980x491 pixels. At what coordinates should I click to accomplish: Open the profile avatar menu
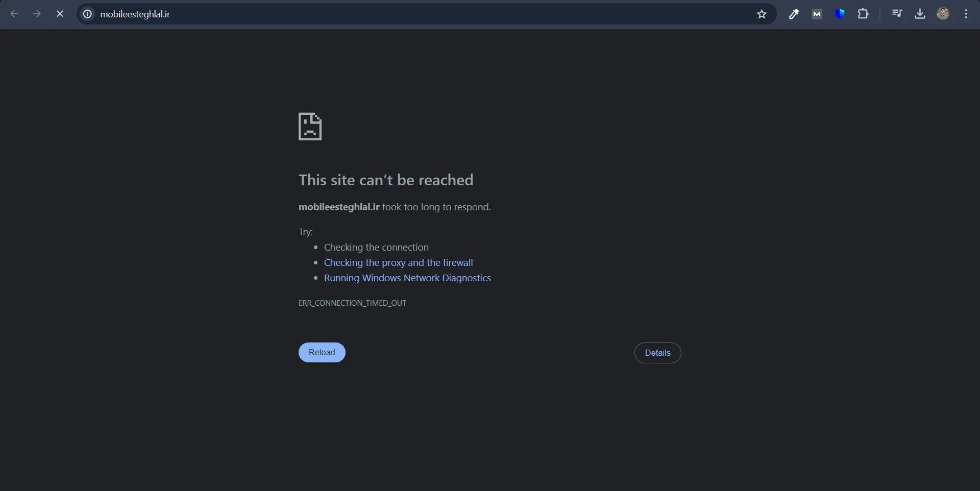pyautogui.click(x=943, y=14)
